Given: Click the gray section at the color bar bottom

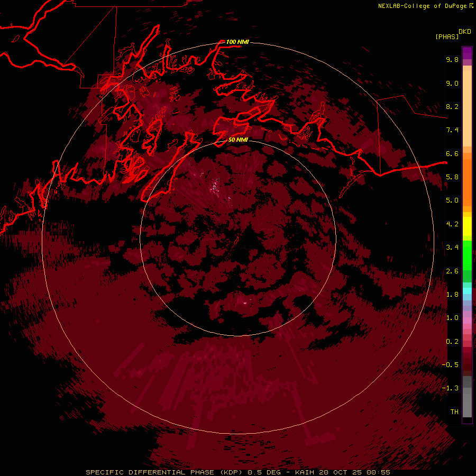Looking at the screenshot, I should 467,397.
